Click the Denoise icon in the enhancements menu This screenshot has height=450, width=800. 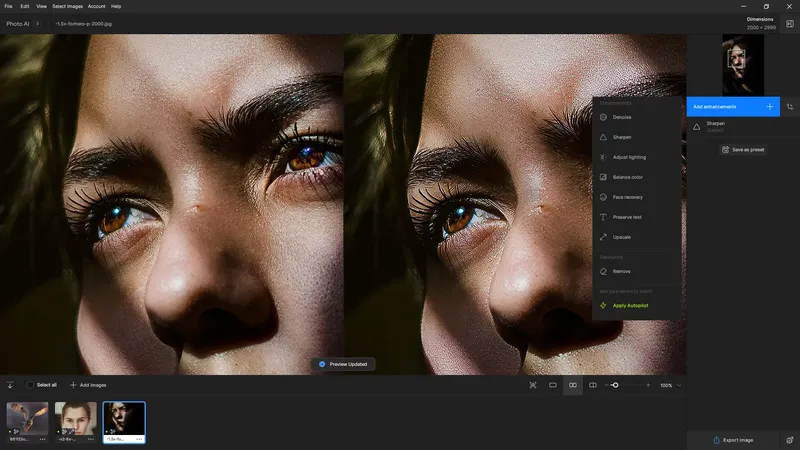tap(603, 117)
